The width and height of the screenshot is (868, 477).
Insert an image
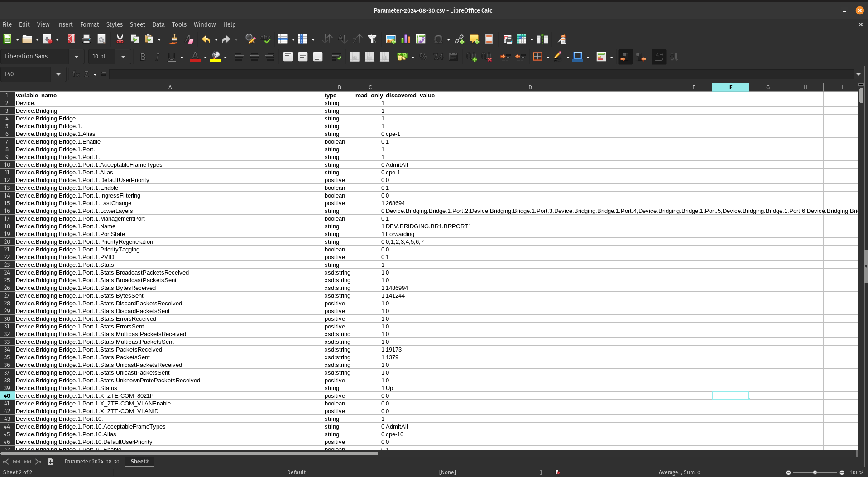pos(390,39)
